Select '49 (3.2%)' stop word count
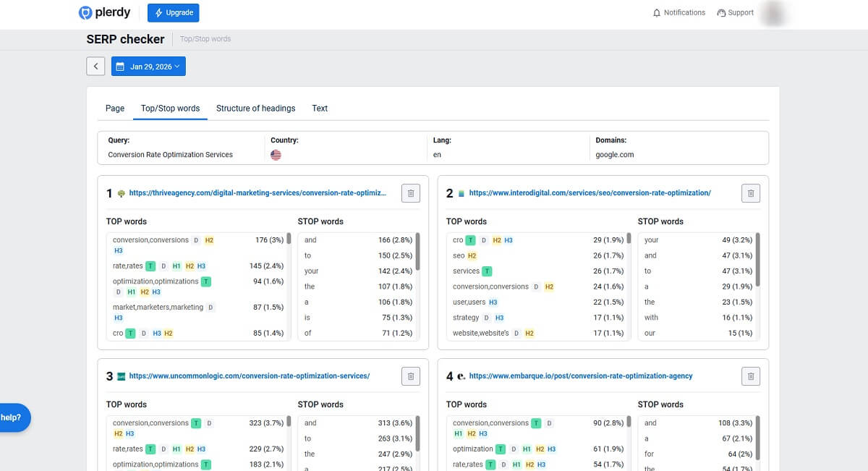 pos(737,240)
